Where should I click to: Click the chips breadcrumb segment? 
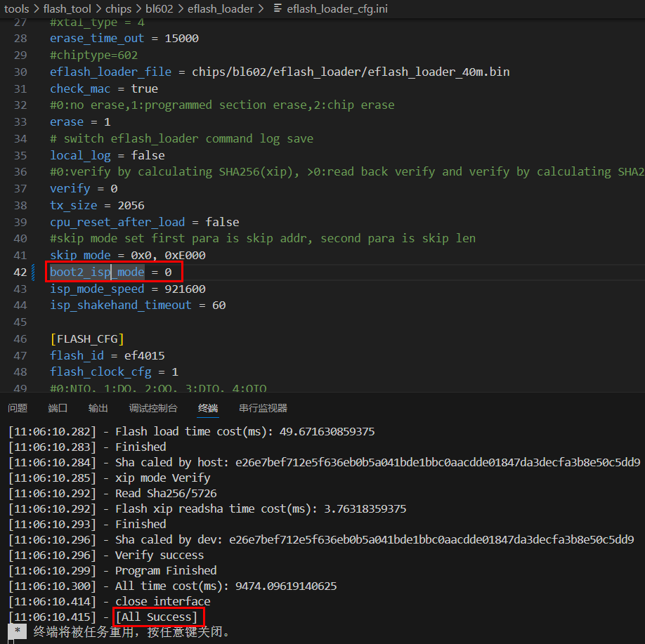tap(119, 8)
